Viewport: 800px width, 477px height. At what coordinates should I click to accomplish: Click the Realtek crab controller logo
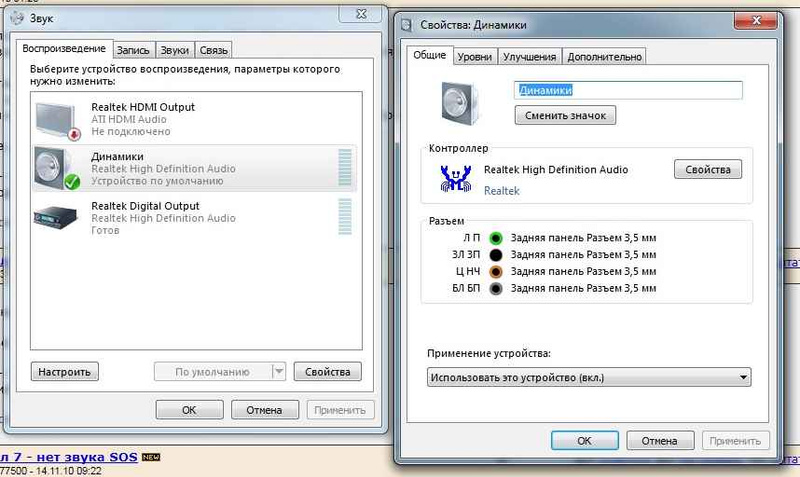click(x=456, y=178)
